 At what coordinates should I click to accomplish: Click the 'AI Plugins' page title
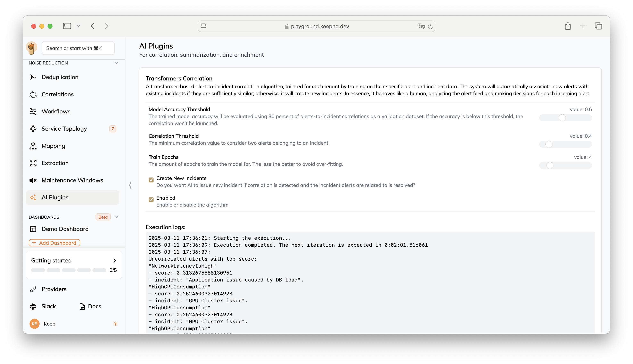point(156,46)
